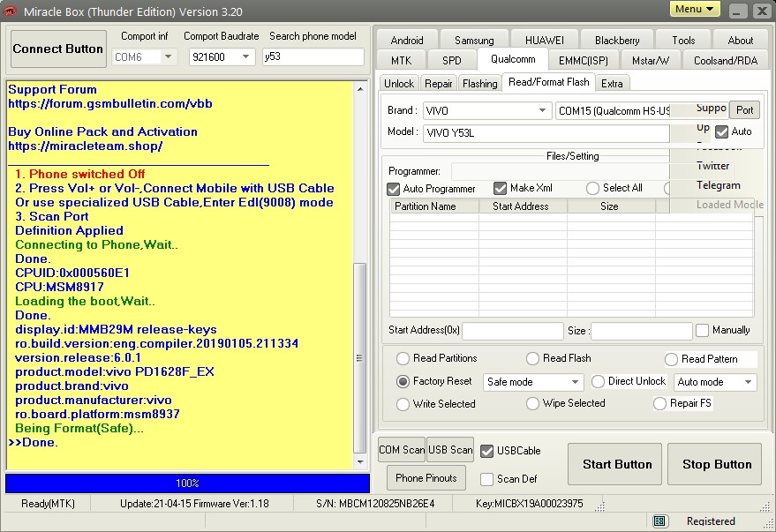Toggle the Make Xml checkbox
Image resolution: width=776 pixels, height=532 pixels.
coord(500,188)
